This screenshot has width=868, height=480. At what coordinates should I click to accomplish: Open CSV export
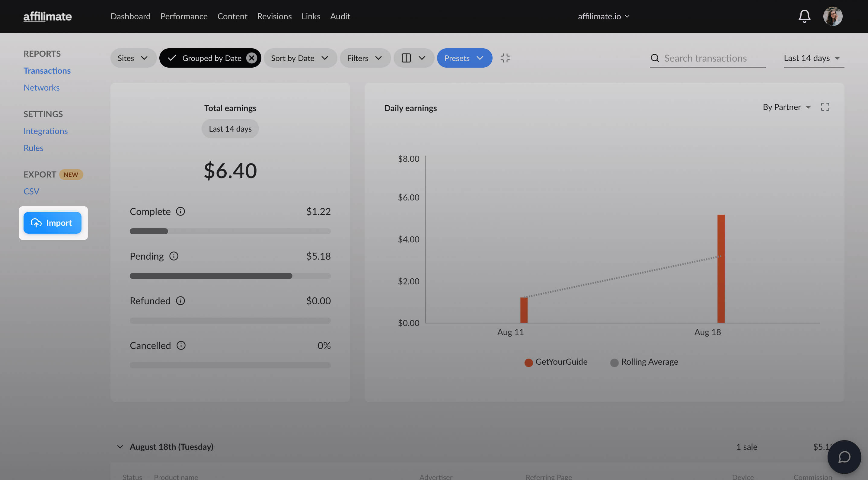click(x=31, y=191)
